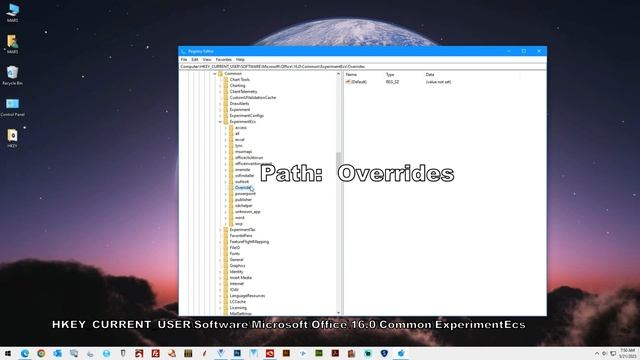This screenshot has height=360, width=640.
Task: Open Adobe Acrobat from the taskbar
Action: (335, 353)
